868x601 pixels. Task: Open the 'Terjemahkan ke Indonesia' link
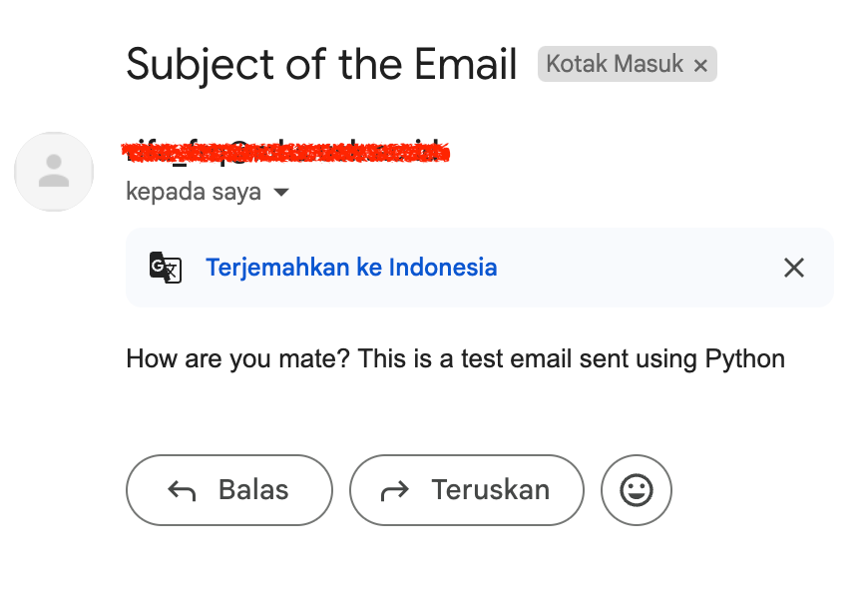click(x=351, y=268)
